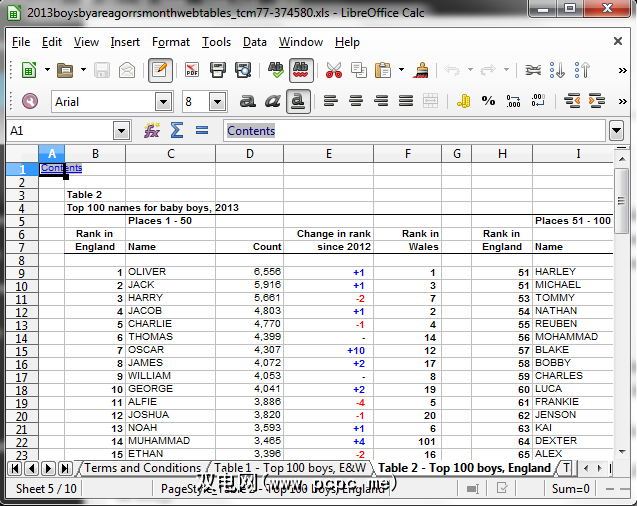Screen dimensions: 637x506
Task: Click the Cut scissors icon
Action: (x=334, y=70)
